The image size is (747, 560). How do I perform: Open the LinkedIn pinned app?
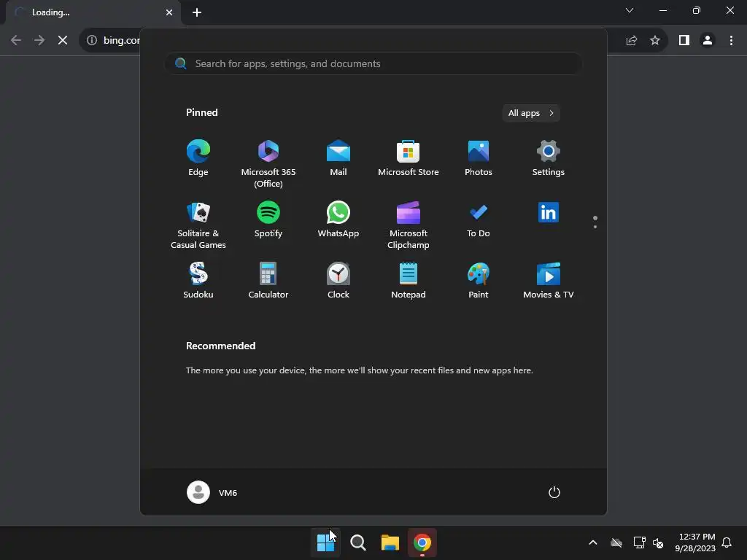coord(549,212)
